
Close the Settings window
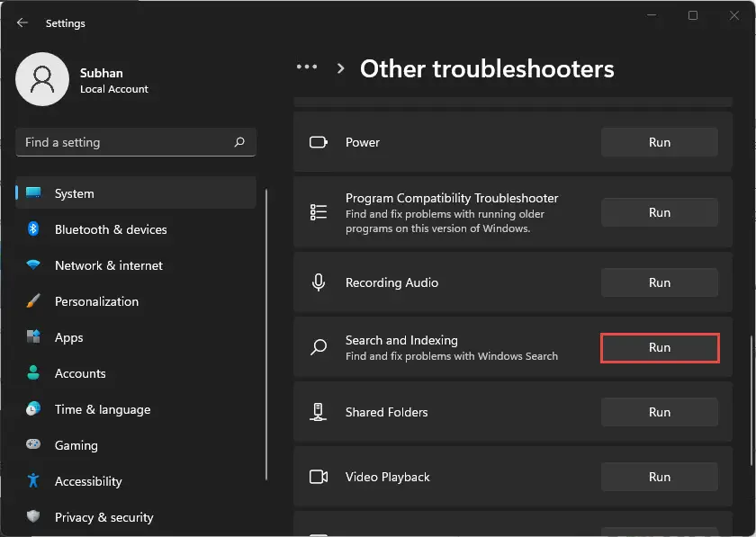(x=733, y=15)
